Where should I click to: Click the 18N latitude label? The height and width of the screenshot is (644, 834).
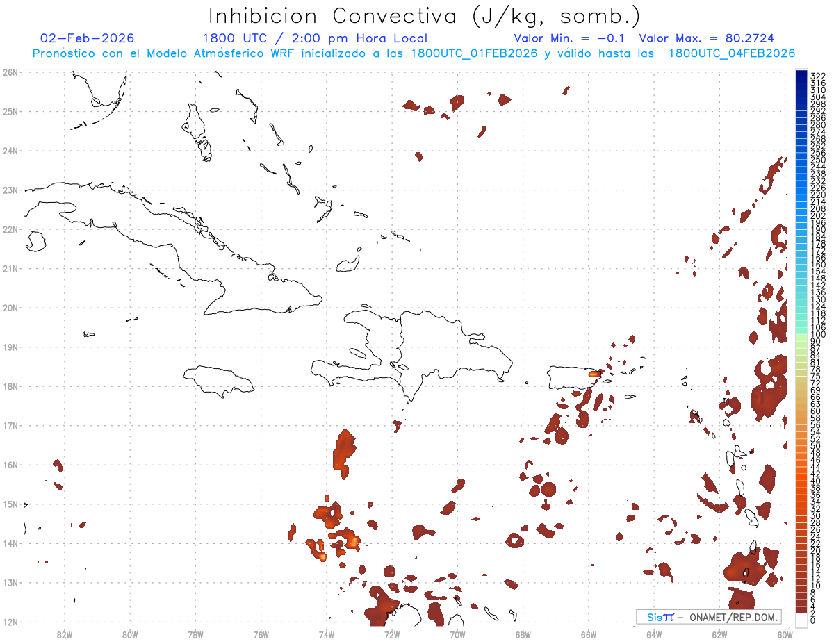(x=10, y=386)
